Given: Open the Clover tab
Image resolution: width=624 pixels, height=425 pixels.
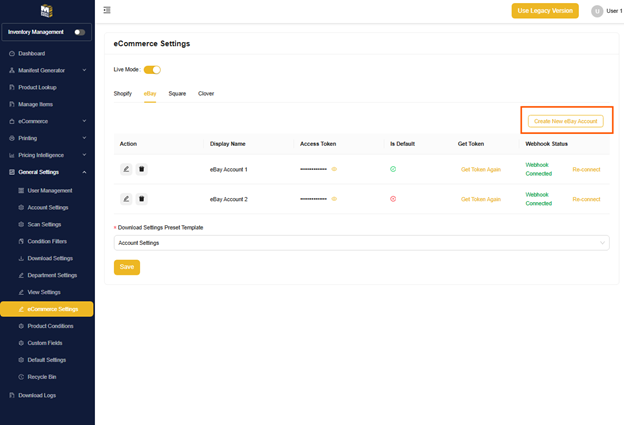Looking at the screenshot, I should pyautogui.click(x=206, y=94).
